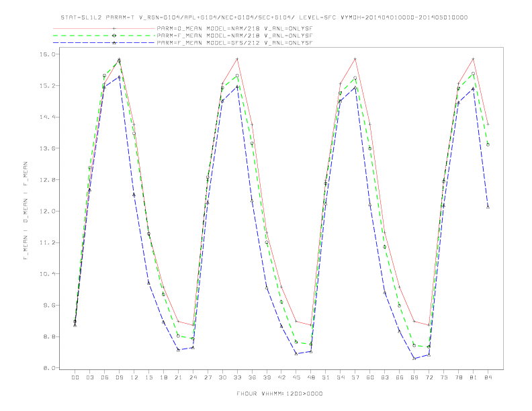Image resolution: width=532 pixels, height=411 pixels.
Task: Click x-axis tick label 27
Action: 208,377
